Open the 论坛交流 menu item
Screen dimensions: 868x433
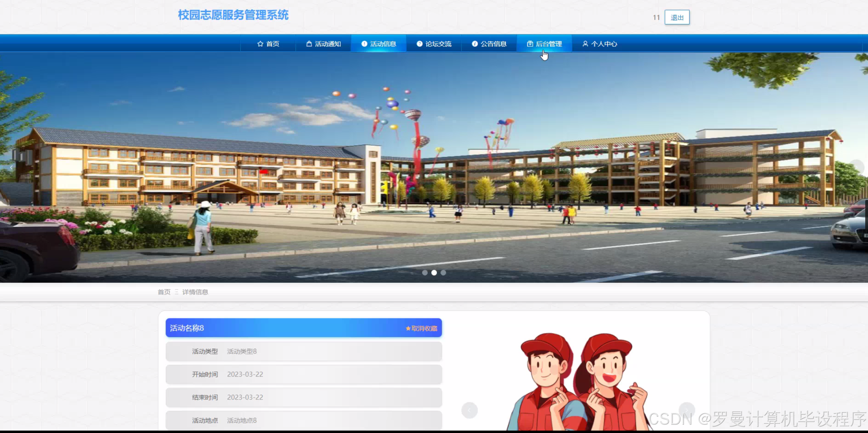434,44
